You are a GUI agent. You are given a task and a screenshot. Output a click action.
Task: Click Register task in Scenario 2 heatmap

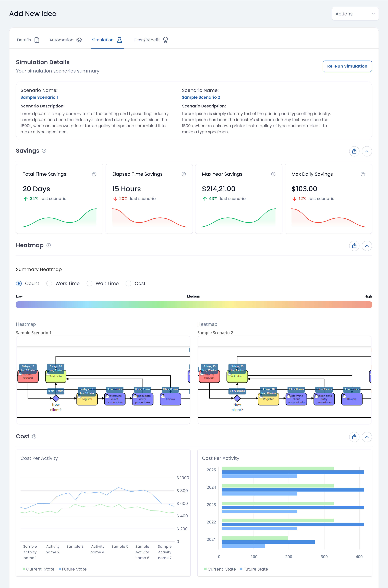point(269,399)
